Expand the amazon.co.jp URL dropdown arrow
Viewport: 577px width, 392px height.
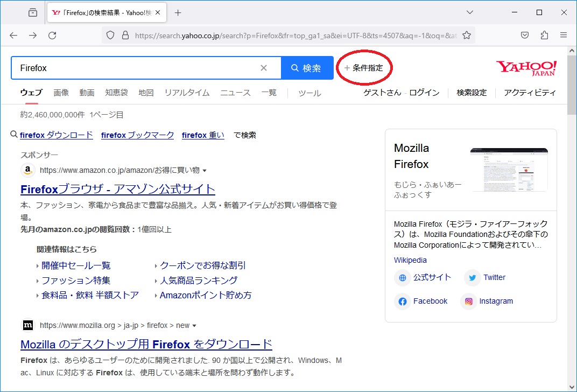pyautogui.click(x=205, y=171)
